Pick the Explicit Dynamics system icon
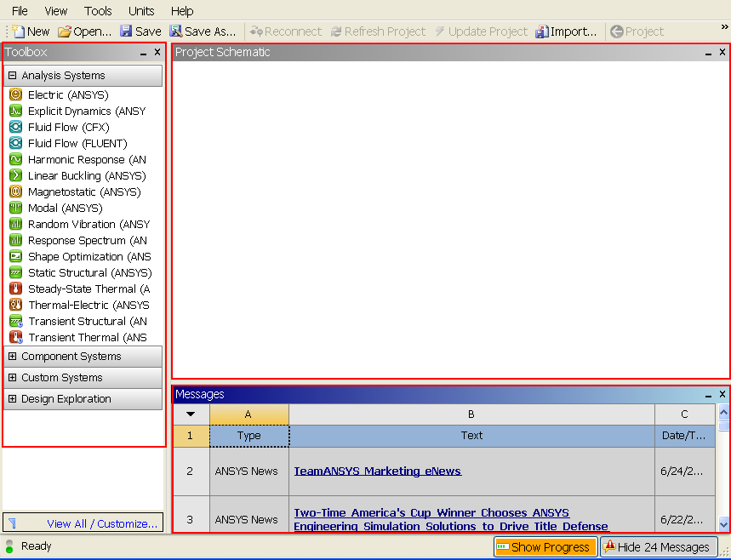731x560 pixels. coord(15,111)
